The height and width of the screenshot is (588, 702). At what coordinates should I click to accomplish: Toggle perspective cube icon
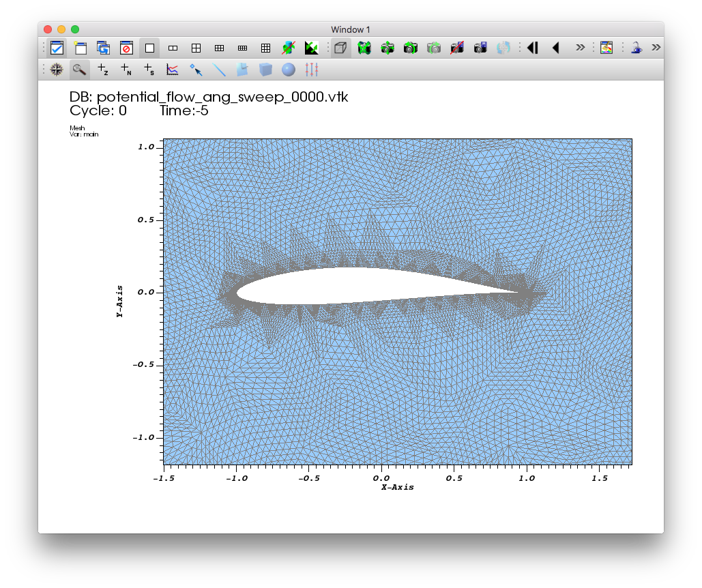coord(340,48)
